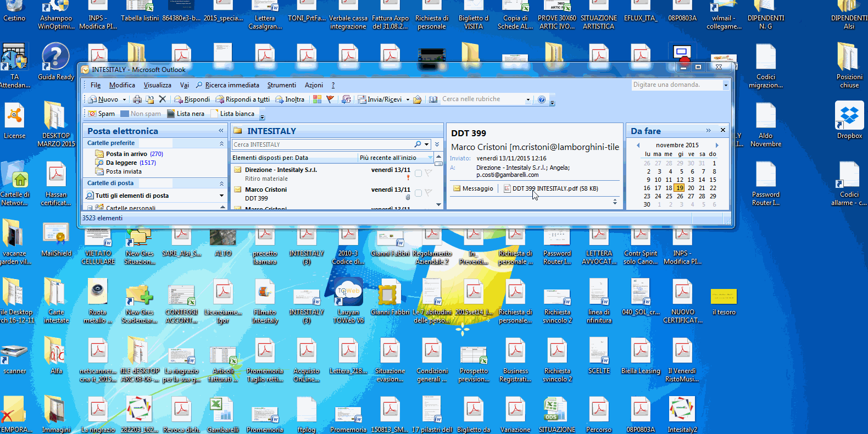Close the Da fare pane

(x=723, y=130)
